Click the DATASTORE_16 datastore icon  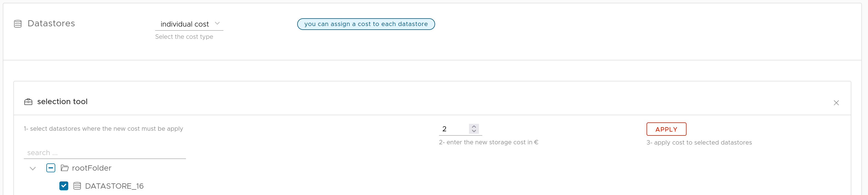click(77, 186)
